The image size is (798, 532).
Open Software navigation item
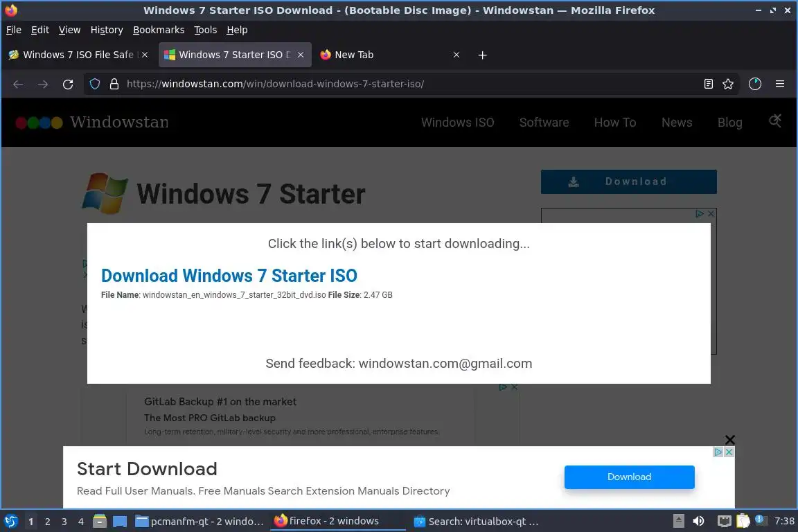[544, 123]
